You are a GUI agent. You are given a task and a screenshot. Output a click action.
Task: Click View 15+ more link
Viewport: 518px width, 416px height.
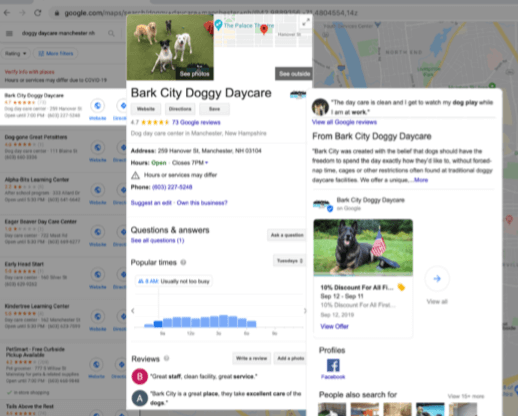tap(466, 396)
